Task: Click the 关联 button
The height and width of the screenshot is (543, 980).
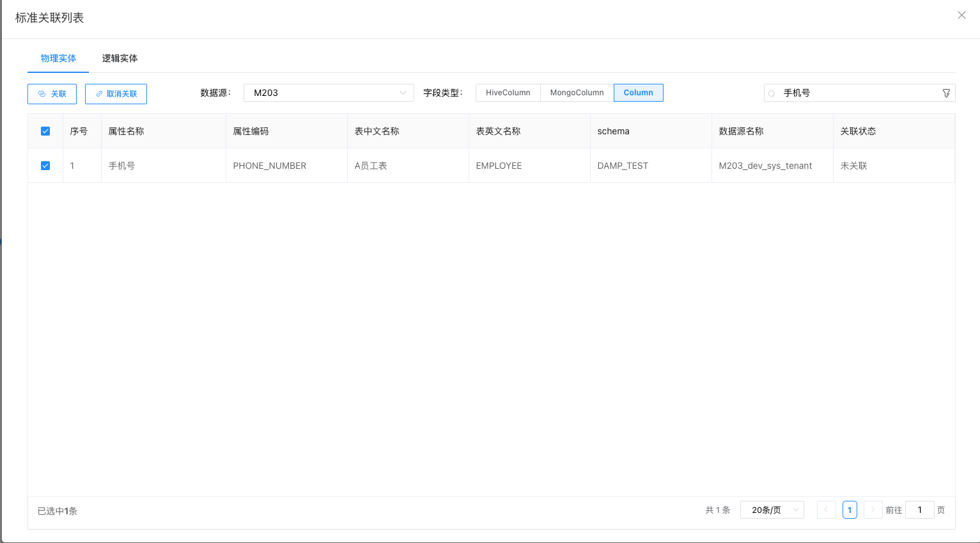Action: click(52, 94)
